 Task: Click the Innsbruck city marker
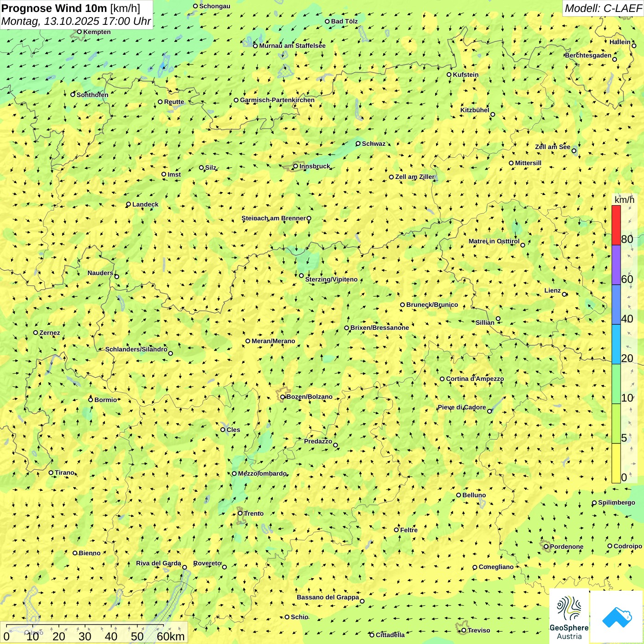296,166
